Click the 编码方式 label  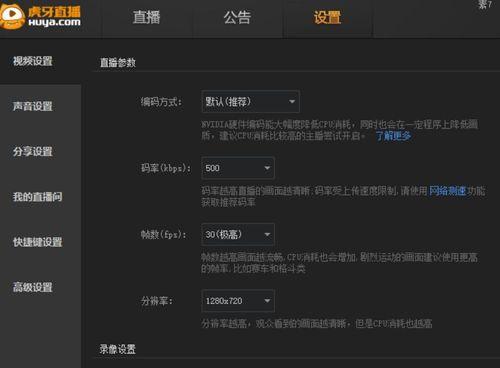(161, 101)
